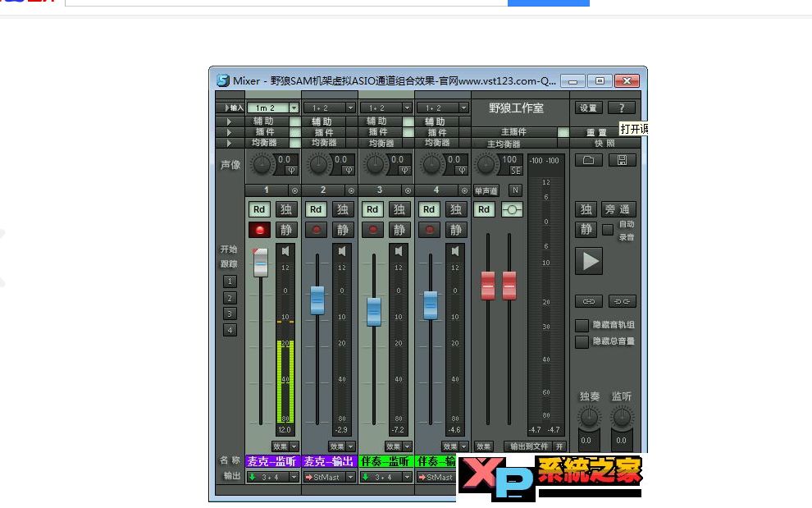Click the browser search input field at top
This screenshot has height=508, width=812.
point(287,2)
